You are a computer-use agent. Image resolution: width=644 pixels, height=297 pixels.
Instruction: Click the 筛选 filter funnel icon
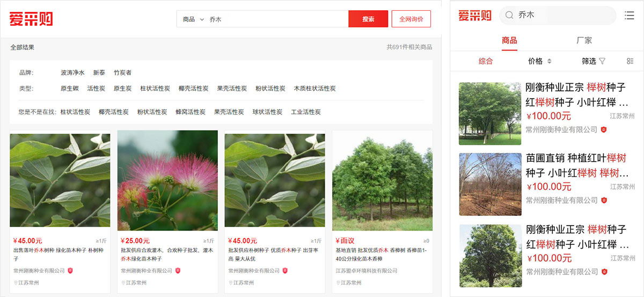tap(602, 61)
